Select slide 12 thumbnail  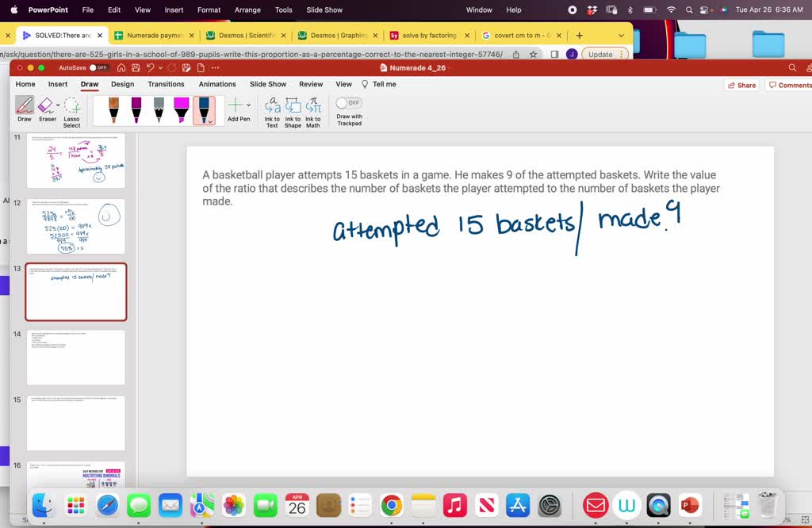[76, 226]
